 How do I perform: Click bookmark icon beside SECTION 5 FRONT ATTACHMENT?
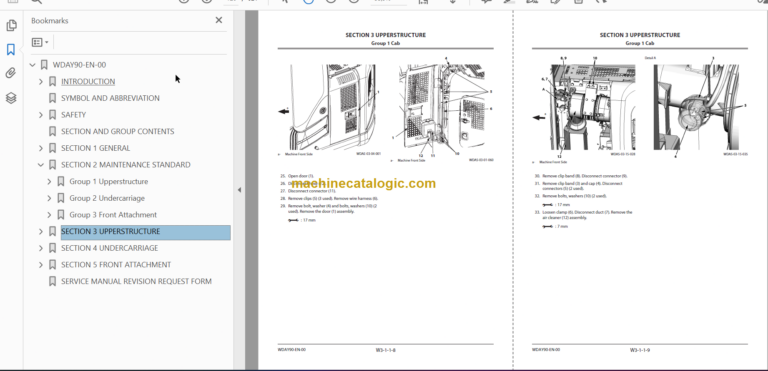click(52, 265)
